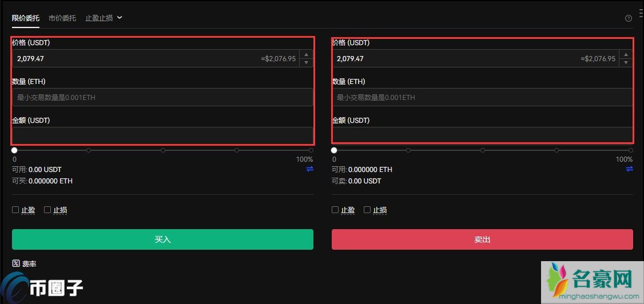This screenshot has width=644, height=304.
Task: Click buy-side percentage slider handle
Action: [x=14, y=150]
